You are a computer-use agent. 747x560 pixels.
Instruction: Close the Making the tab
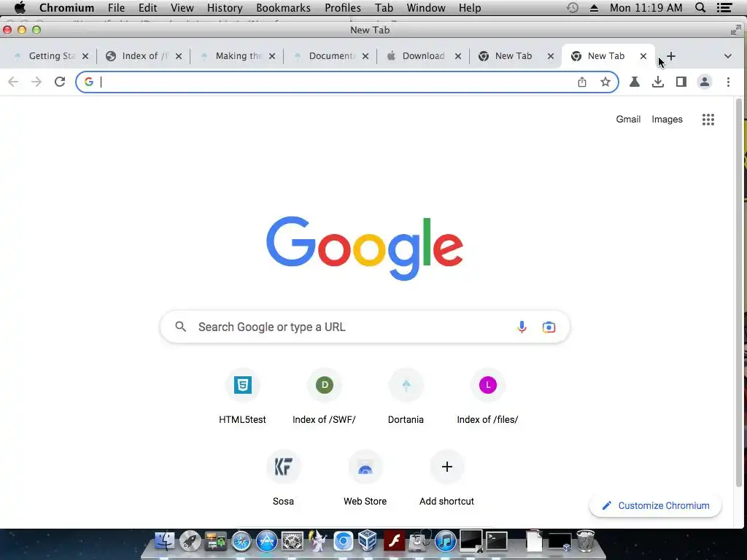coord(272,56)
